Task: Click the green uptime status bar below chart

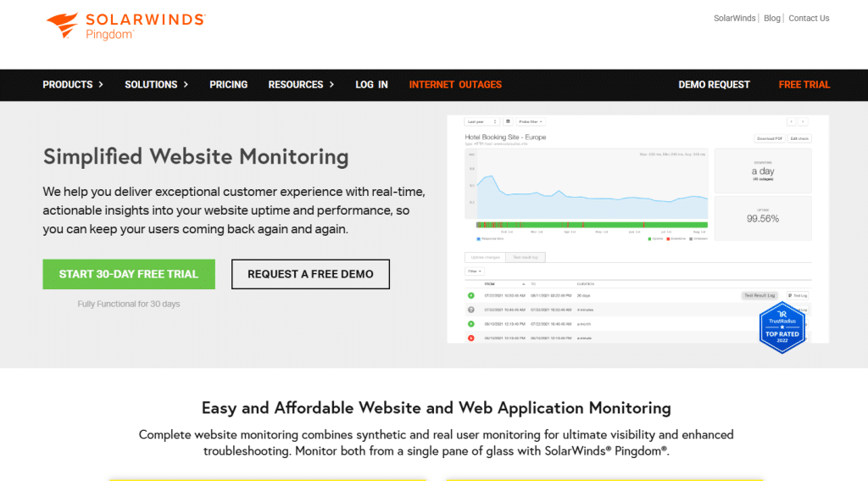Action: (592, 225)
